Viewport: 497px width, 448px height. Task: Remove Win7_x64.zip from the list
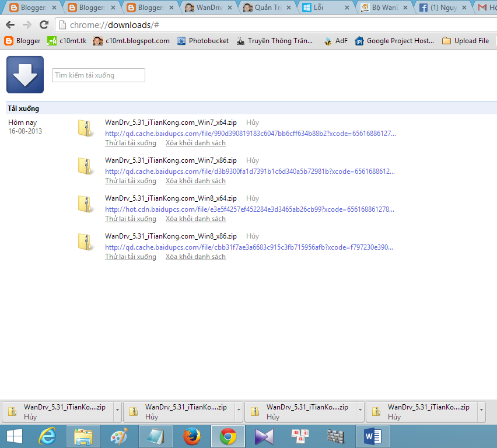pos(195,143)
